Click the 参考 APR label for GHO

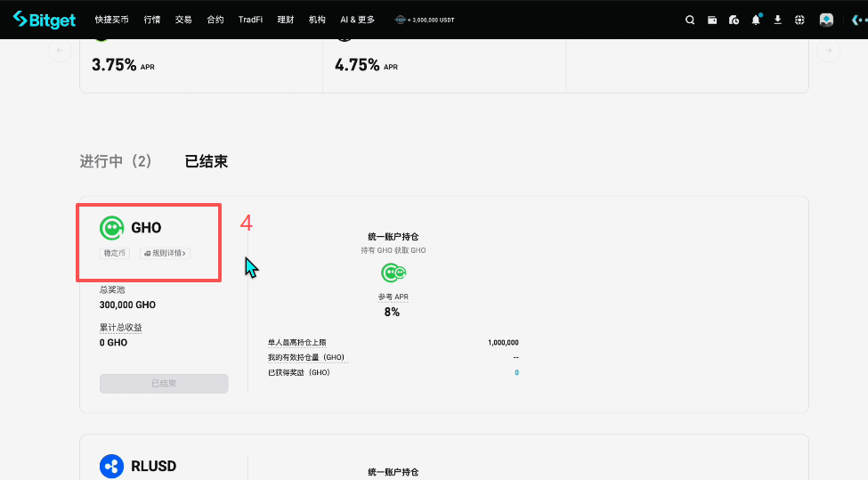click(393, 297)
